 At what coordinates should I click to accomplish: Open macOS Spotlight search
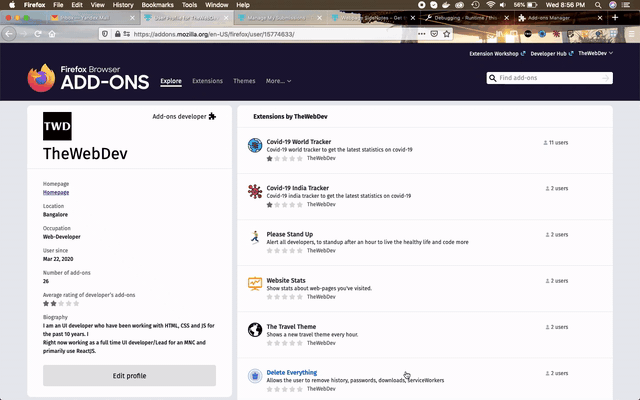click(x=598, y=5)
